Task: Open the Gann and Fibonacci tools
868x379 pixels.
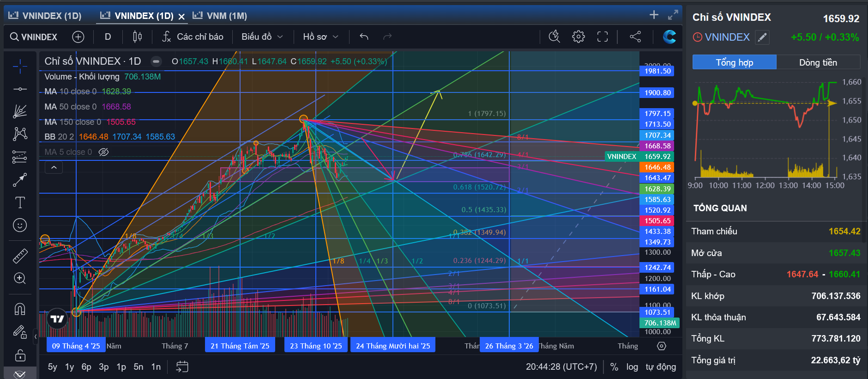Action: (20, 111)
